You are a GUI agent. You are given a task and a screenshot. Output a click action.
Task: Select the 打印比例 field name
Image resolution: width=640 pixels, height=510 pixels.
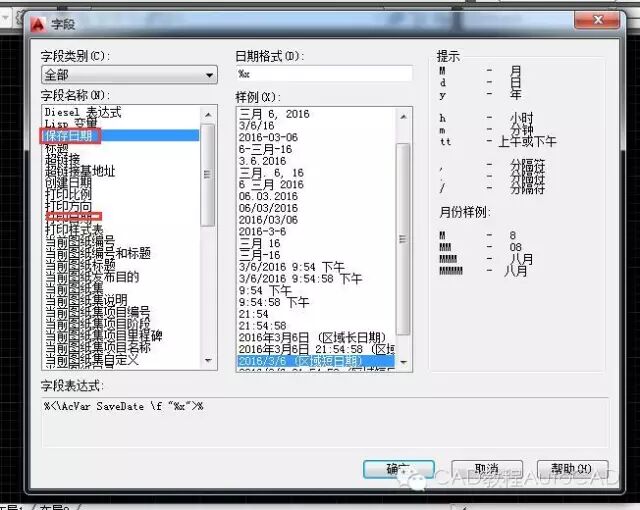[68, 194]
